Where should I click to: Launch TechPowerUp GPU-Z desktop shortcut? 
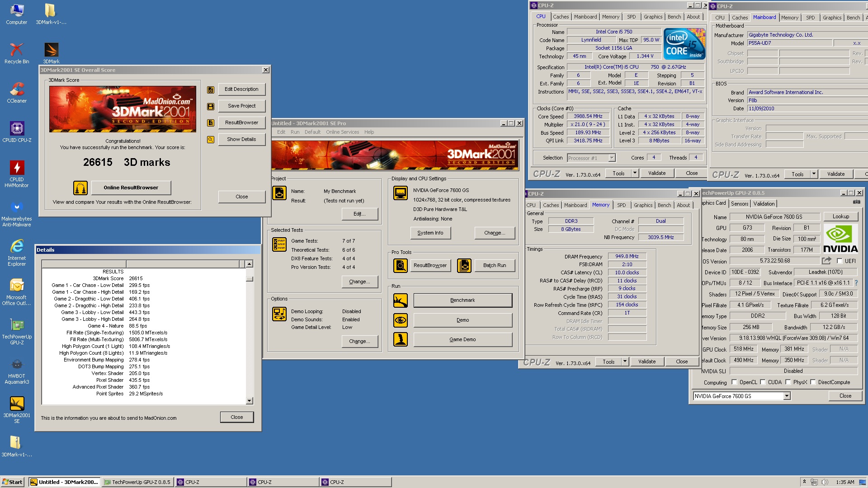17,331
